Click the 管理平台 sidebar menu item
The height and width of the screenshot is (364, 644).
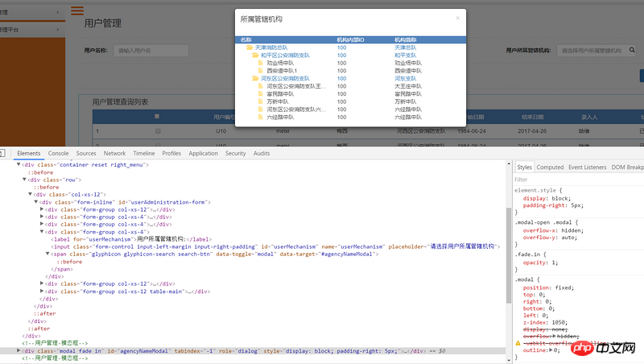[x=31, y=30]
